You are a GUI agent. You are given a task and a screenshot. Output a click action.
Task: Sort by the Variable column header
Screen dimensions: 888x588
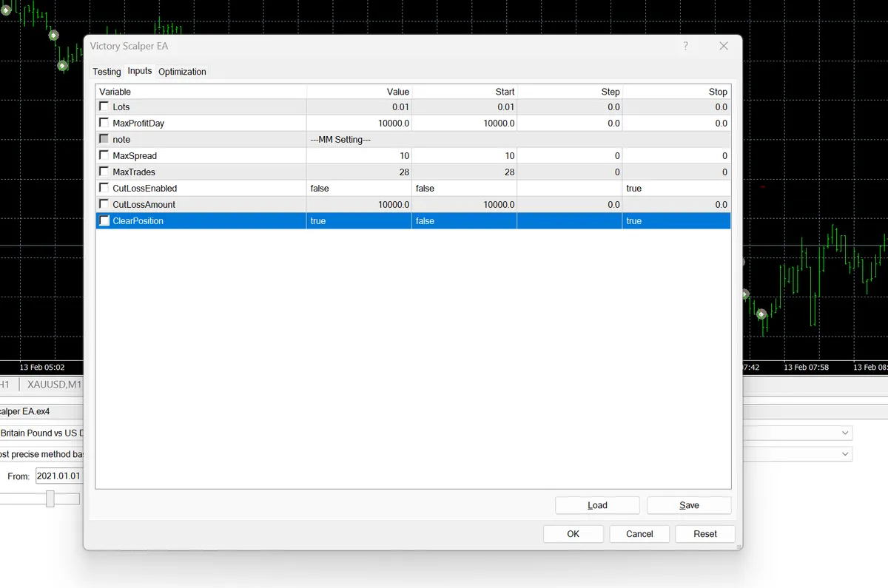point(201,92)
